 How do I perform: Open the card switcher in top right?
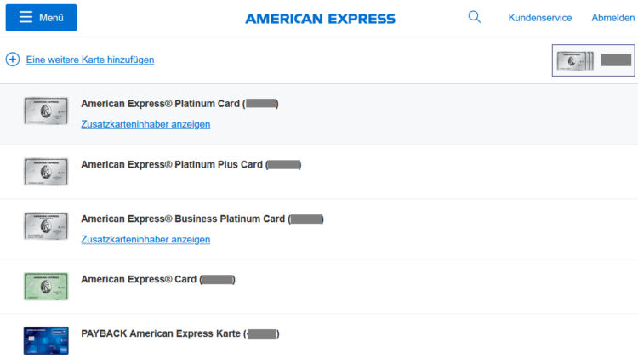593,60
